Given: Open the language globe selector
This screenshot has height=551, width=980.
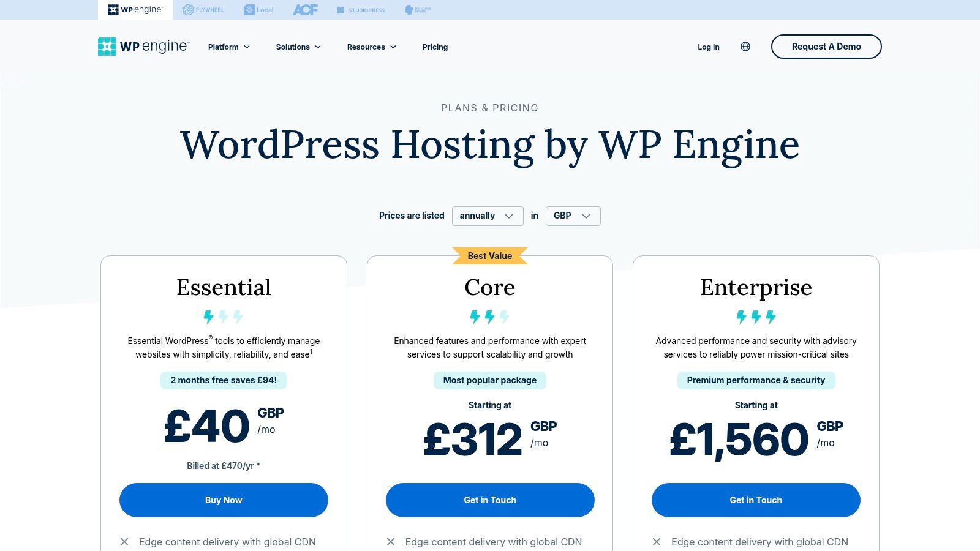Looking at the screenshot, I should click(745, 47).
